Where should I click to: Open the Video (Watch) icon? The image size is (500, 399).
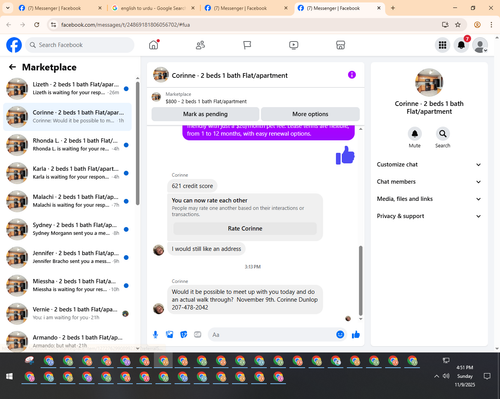[x=294, y=45]
